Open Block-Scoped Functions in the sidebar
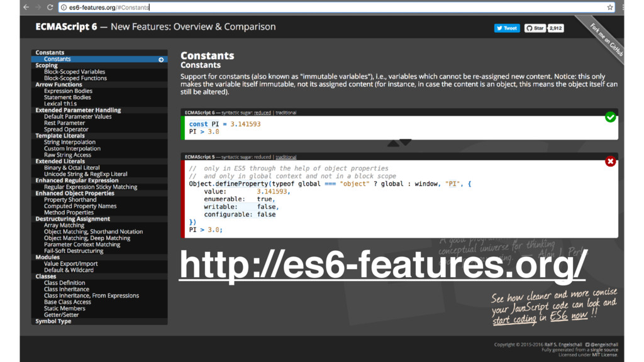Viewport: 644px width, 362px height. click(75, 78)
